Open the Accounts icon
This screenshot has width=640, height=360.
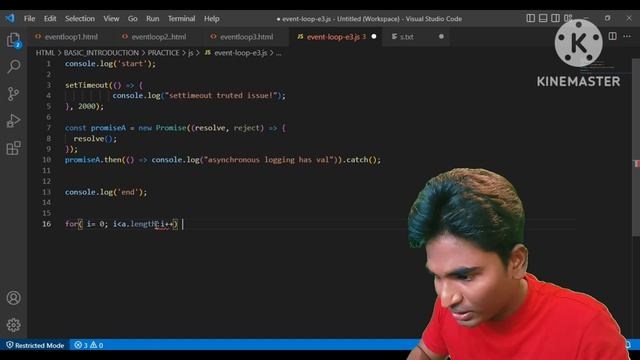13,298
